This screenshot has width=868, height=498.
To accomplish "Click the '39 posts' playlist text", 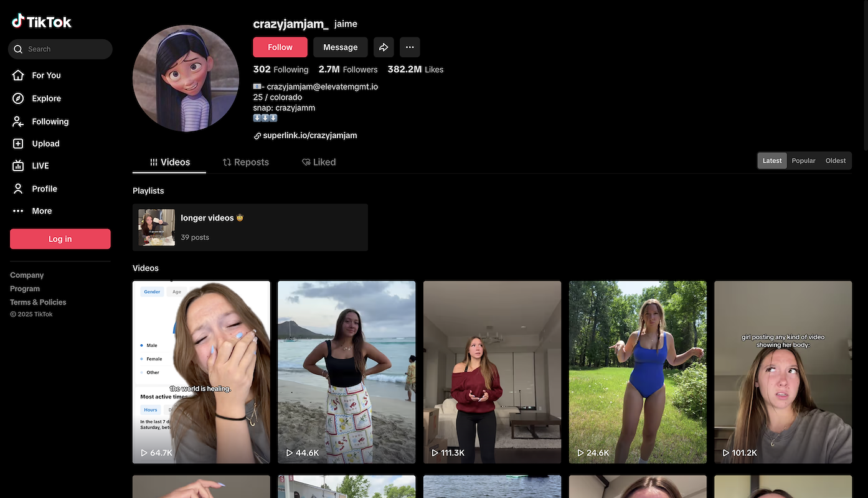I will tap(195, 237).
